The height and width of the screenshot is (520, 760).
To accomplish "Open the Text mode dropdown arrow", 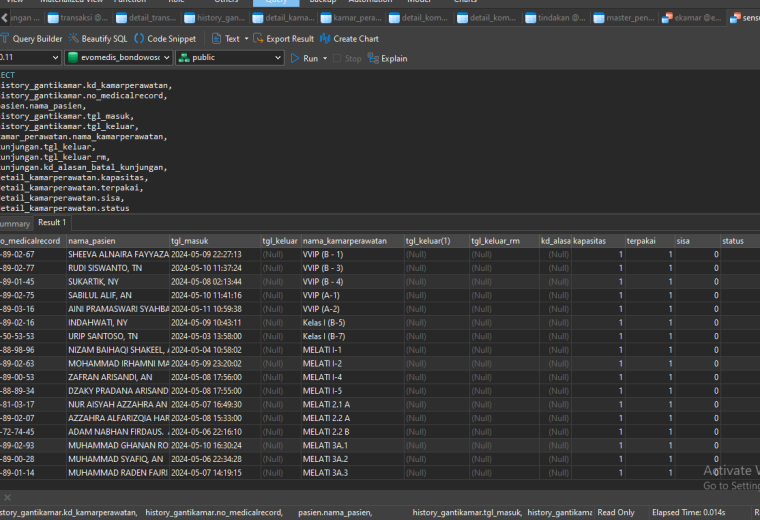I will pos(246,38).
